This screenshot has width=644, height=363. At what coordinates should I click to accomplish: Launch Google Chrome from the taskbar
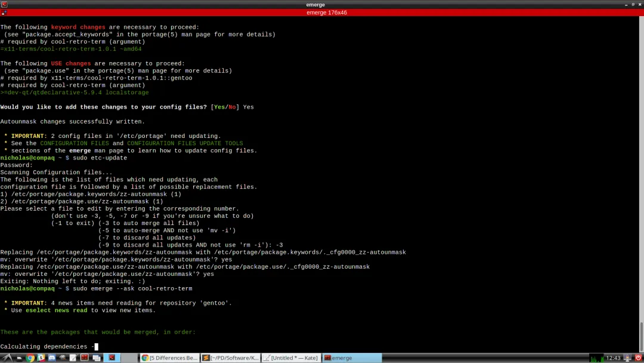(x=30, y=358)
